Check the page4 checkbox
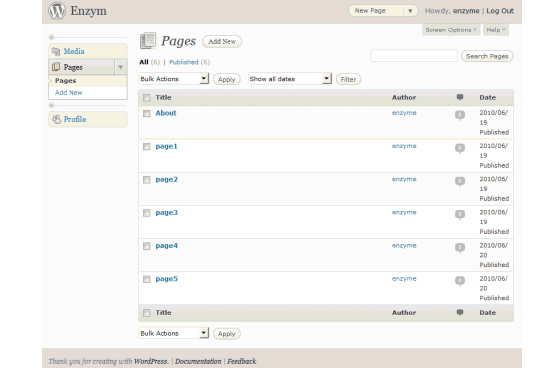Image resolution: width=560 pixels, height=368 pixels. pyautogui.click(x=146, y=246)
